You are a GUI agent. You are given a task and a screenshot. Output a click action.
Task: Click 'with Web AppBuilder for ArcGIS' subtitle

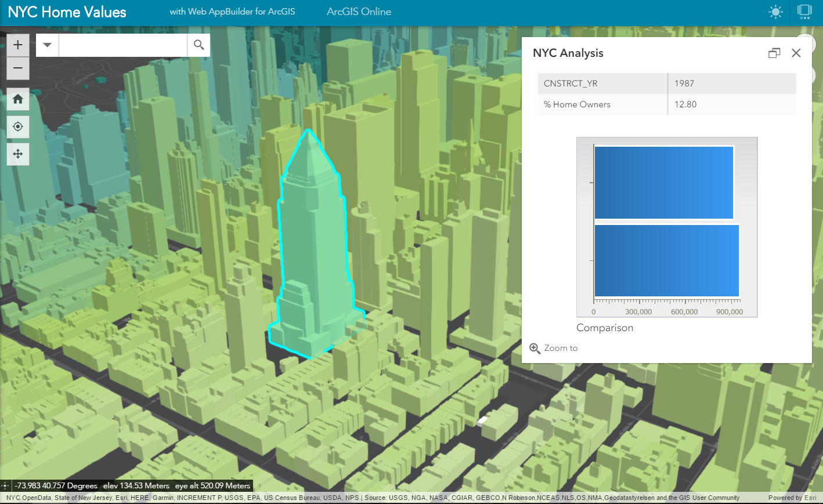(232, 12)
